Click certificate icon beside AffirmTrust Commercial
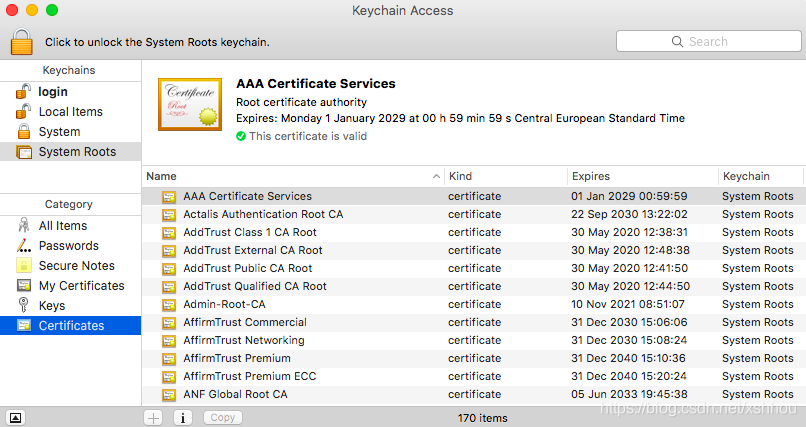 169,323
